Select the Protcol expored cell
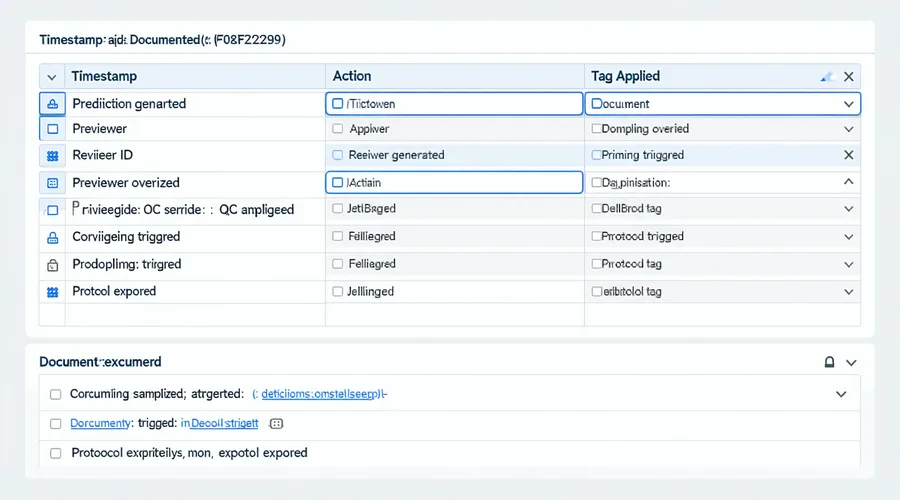 point(195,292)
